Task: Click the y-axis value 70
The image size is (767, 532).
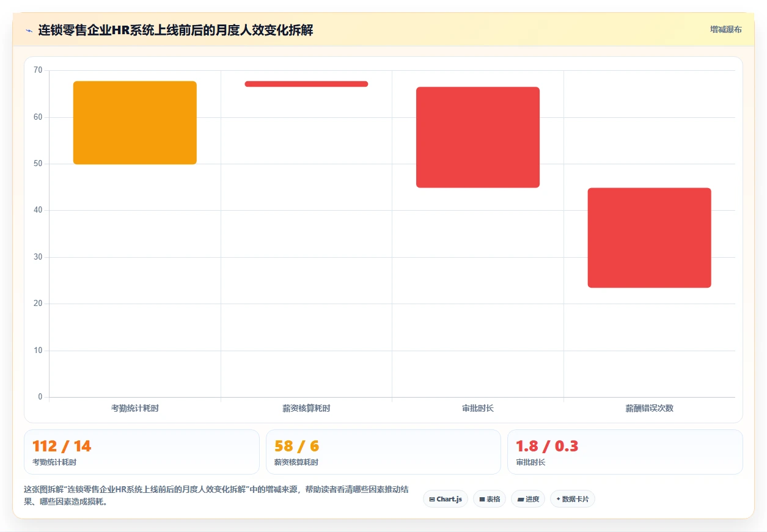Action: point(38,70)
